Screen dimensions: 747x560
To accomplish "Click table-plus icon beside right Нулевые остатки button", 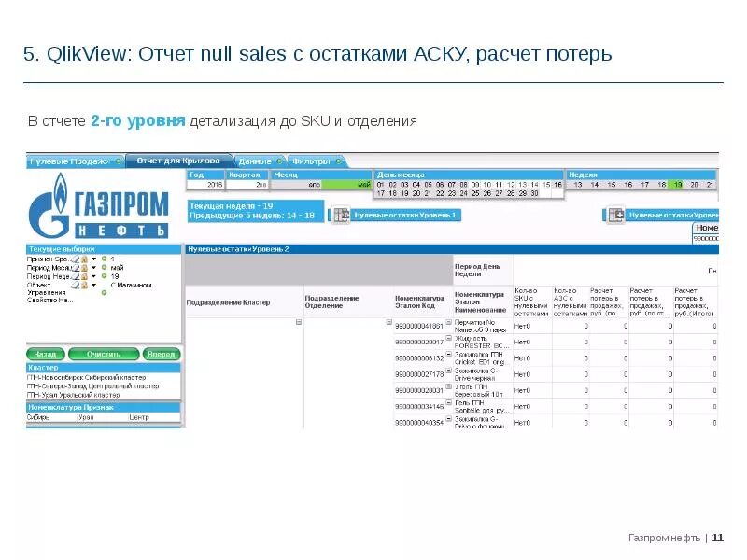I will [615, 216].
